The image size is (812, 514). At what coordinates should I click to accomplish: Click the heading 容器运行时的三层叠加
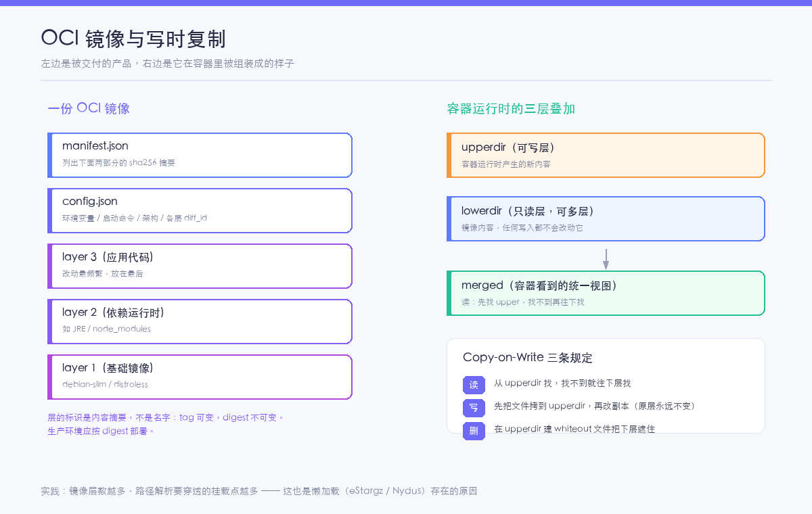pyautogui.click(x=511, y=108)
